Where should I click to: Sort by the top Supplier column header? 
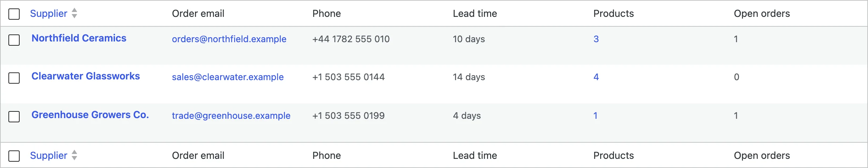(48, 13)
